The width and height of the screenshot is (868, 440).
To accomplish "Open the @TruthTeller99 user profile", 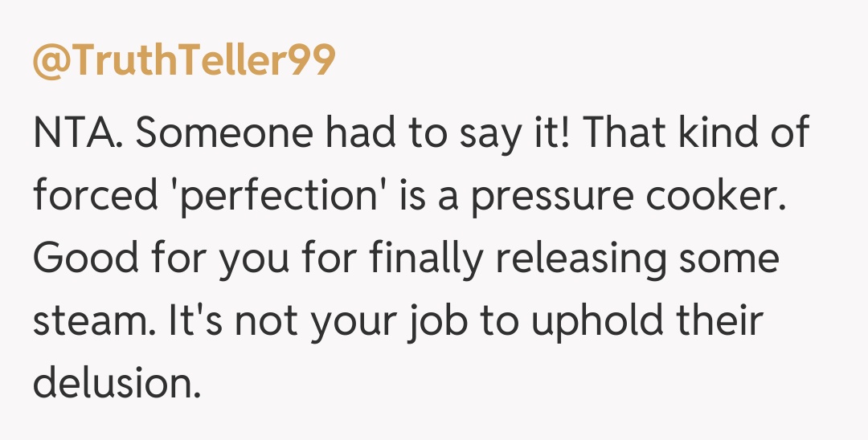I will coord(183,61).
